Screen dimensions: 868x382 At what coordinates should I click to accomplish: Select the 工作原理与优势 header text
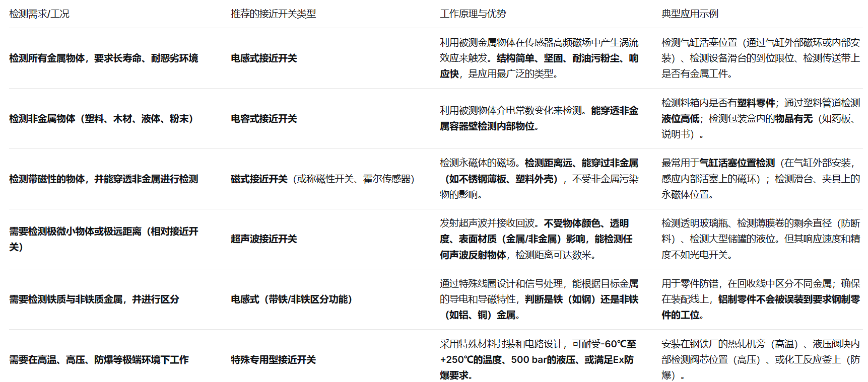pyautogui.click(x=473, y=14)
